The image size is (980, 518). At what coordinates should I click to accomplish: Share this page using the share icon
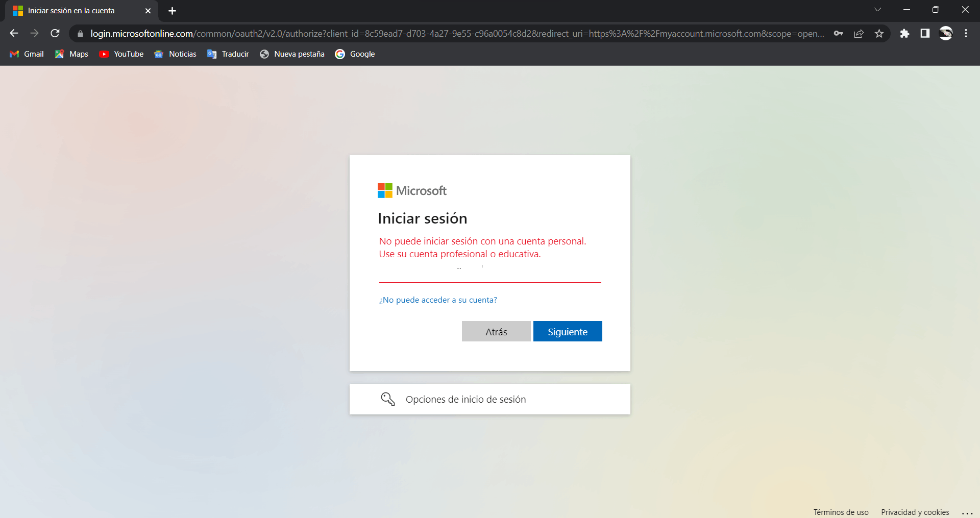coord(859,33)
